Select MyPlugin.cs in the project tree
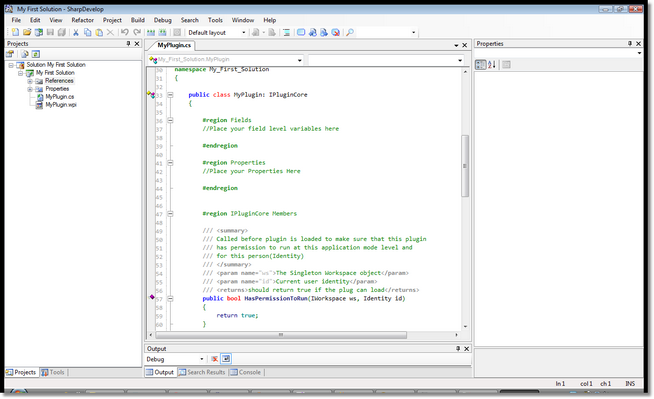The width and height of the screenshot is (654, 399). click(x=60, y=97)
